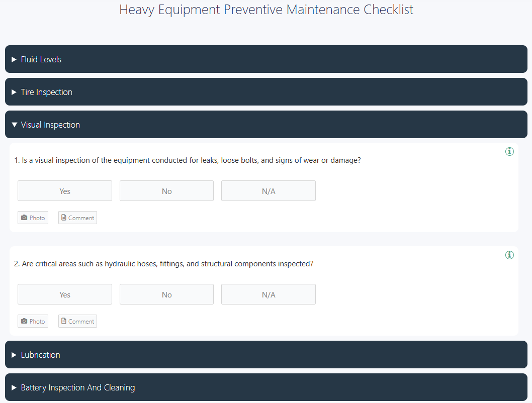
Task: Select No for the hydraulic hoses question
Action: [x=166, y=294]
